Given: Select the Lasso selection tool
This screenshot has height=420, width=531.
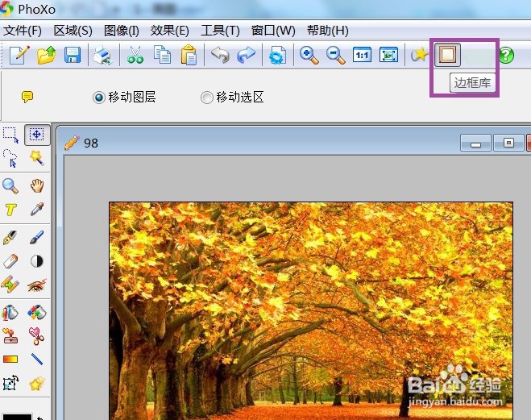Looking at the screenshot, I should 10,158.
